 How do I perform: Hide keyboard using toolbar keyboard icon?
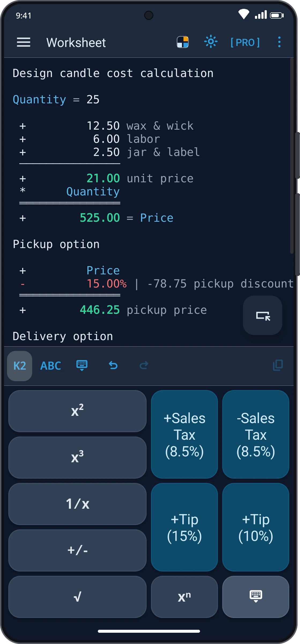point(82,365)
